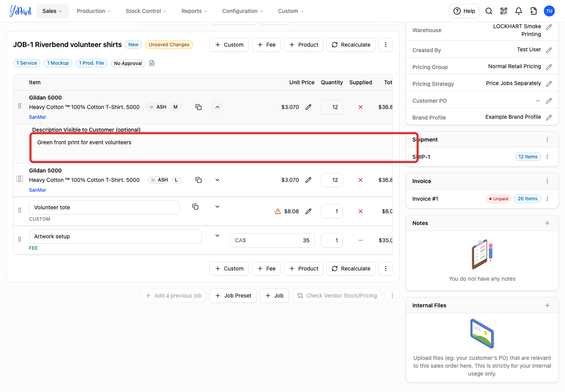Expand the Gildan 5000 ASH L item details
Screen dimensions: 565x392
pos(217,180)
